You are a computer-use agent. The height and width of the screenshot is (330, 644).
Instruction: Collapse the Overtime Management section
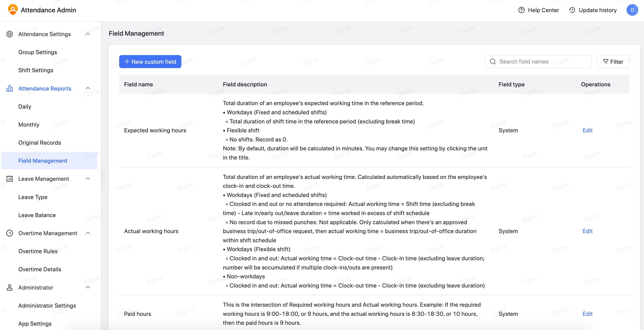88,233
